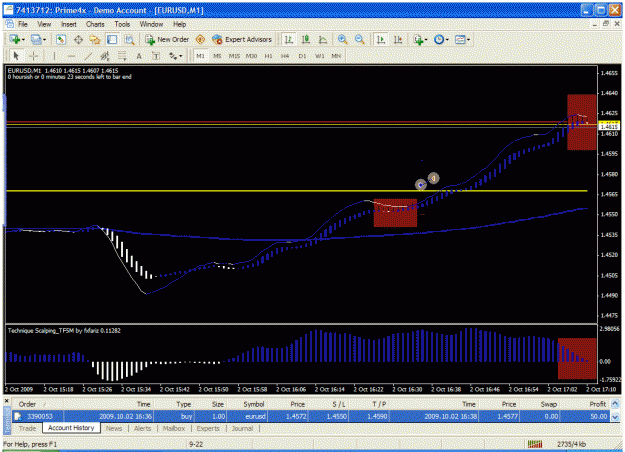Switch to the Journal tab
The width and height of the screenshot is (625, 452).
(x=242, y=428)
